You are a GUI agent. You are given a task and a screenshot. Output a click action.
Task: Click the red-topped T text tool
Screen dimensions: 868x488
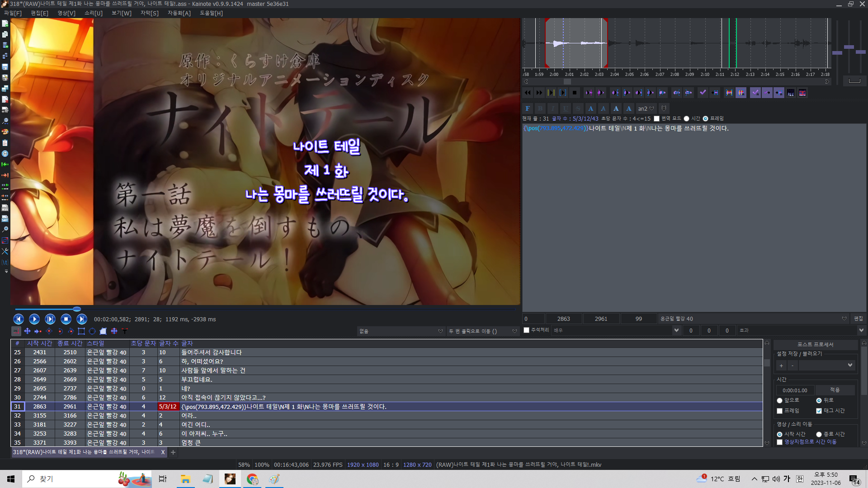pyautogui.click(x=125, y=331)
